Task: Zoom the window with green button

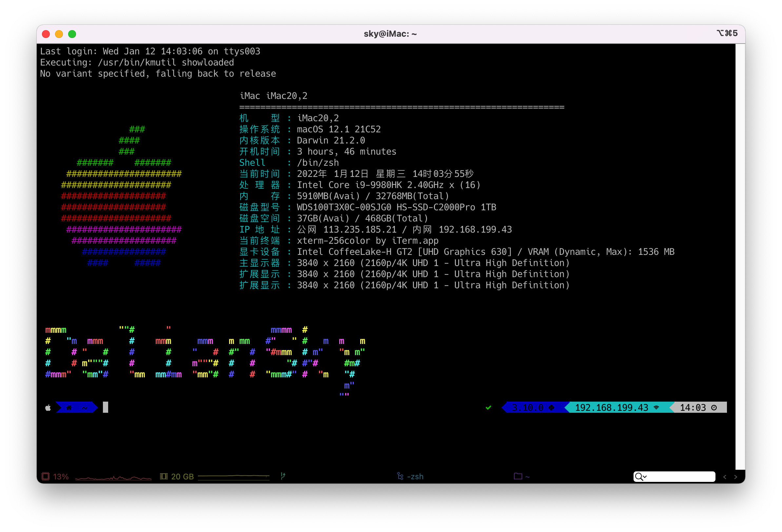Action: click(x=72, y=34)
